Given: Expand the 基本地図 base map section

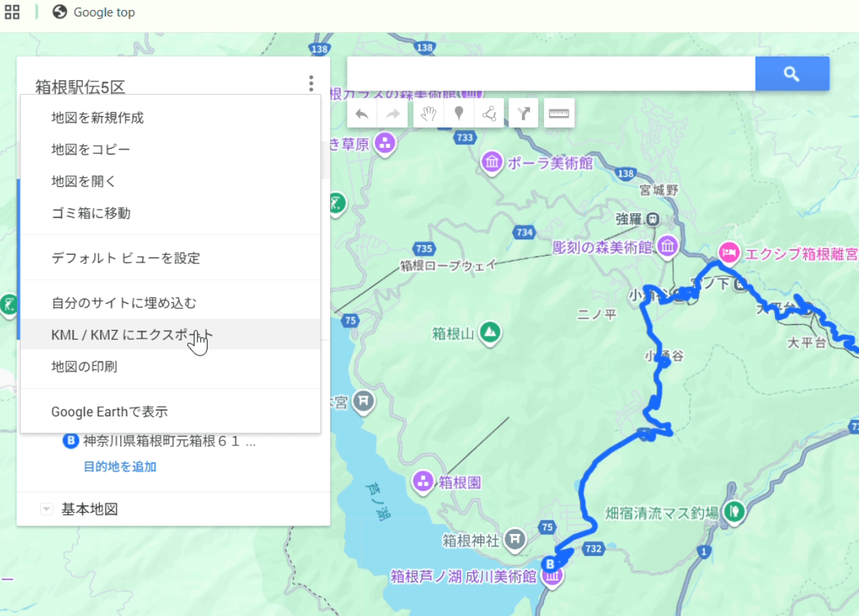Looking at the screenshot, I should coord(47,509).
